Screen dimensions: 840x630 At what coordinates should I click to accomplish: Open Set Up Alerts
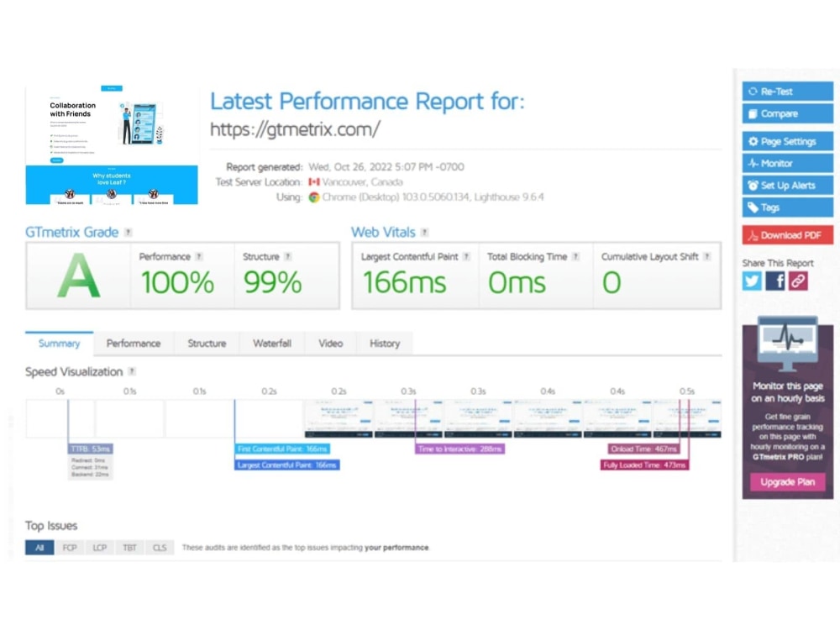[787, 186]
